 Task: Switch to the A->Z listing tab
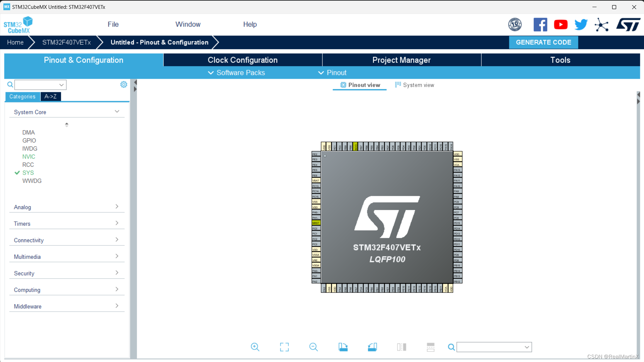coord(51,96)
